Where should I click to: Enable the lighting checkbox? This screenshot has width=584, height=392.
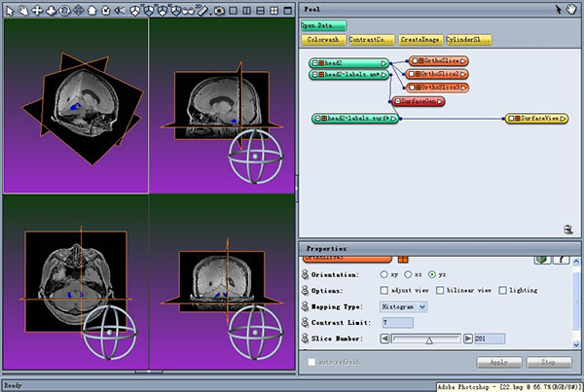click(x=503, y=290)
